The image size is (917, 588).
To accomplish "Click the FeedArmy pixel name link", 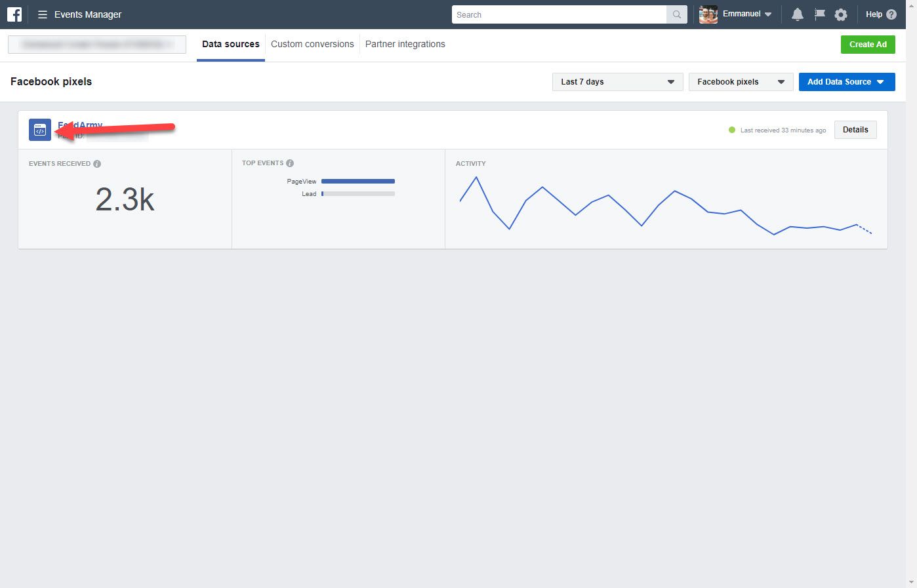I will (x=79, y=125).
